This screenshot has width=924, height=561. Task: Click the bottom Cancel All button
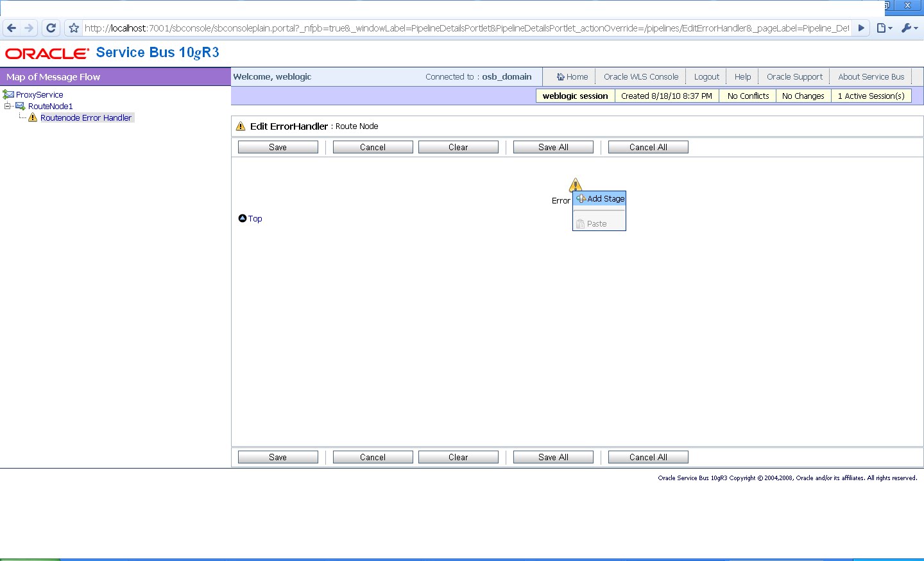648,457
